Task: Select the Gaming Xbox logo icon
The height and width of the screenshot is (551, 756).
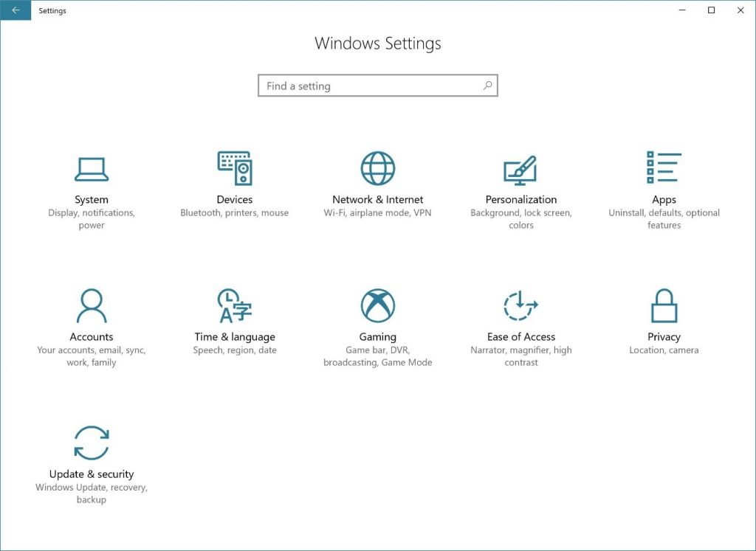Action: [x=378, y=305]
